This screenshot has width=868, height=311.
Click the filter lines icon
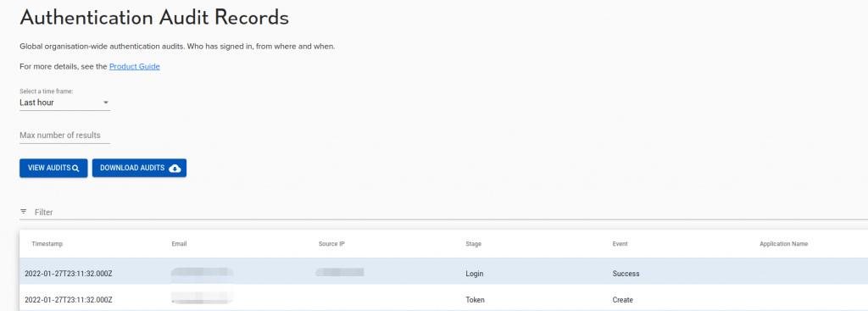23,212
